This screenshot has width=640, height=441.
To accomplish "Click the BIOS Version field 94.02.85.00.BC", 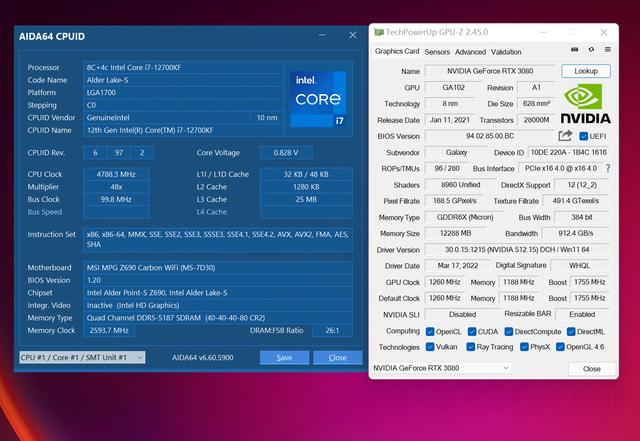I will [490, 136].
